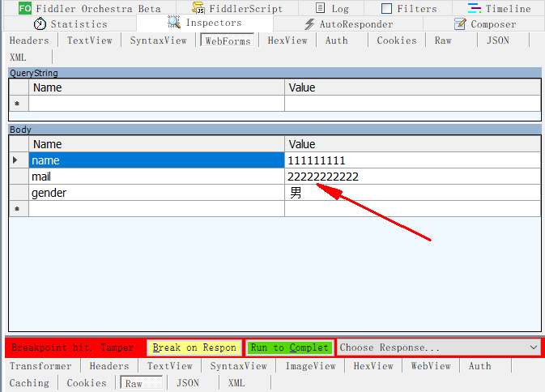The image size is (545, 392).
Task: Click the Timeline bars icon
Action: click(474, 8)
